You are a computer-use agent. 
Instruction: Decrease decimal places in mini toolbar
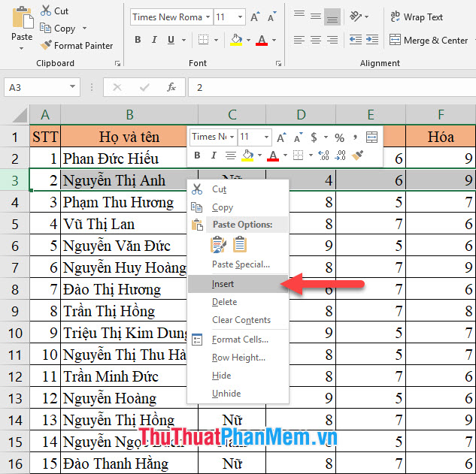point(341,155)
